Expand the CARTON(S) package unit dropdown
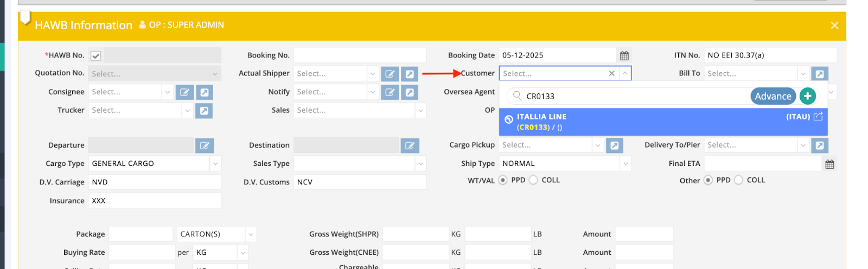 (x=251, y=234)
